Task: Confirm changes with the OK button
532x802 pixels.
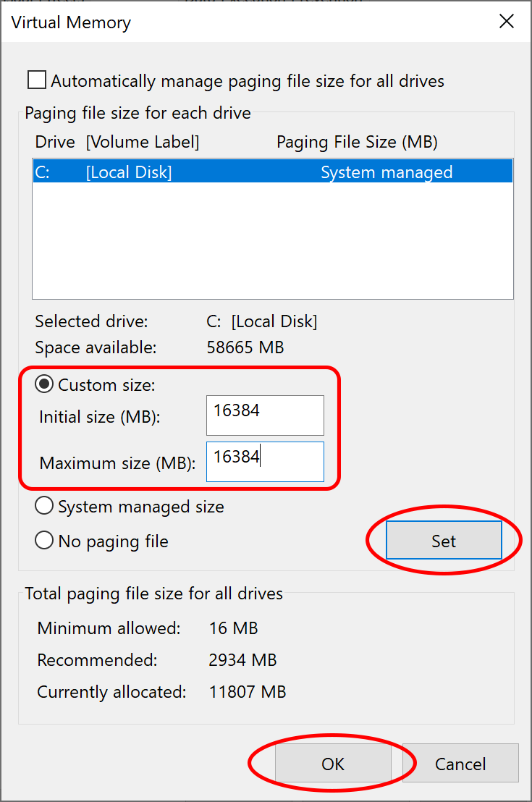Action: click(x=333, y=764)
